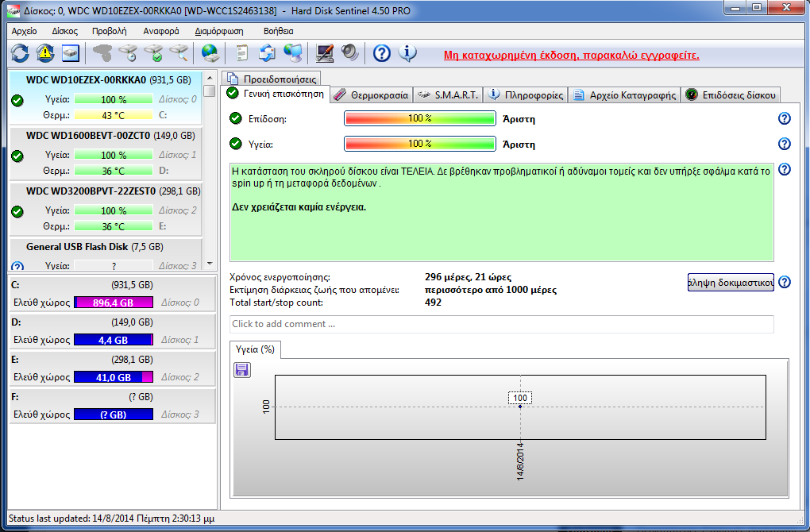Click the floppy disk save graph icon
The height and width of the screenshot is (532, 810).
click(241, 370)
